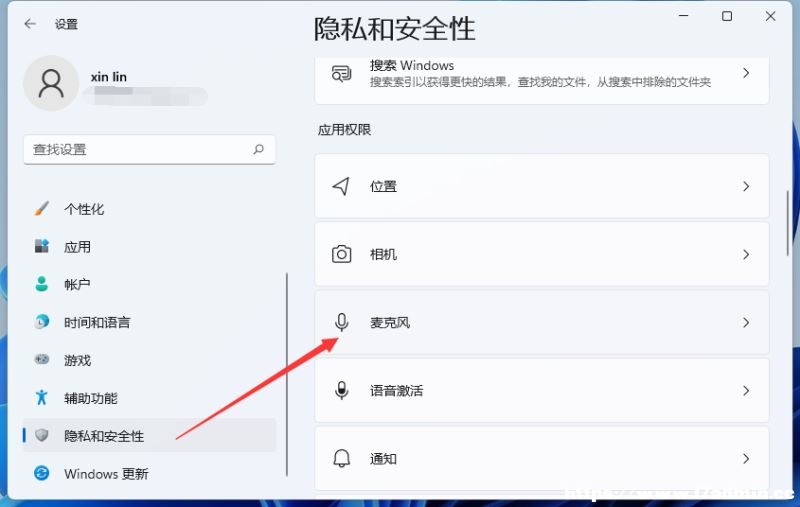Expand the 搜索 Windows row chevron
The image size is (800, 507).
pyautogui.click(x=746, y=73)
